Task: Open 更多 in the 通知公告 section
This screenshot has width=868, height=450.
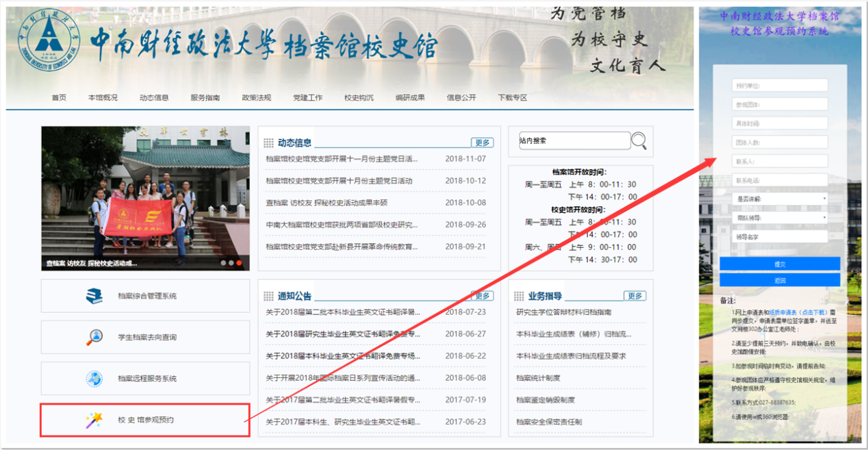Action: point(483,296)
